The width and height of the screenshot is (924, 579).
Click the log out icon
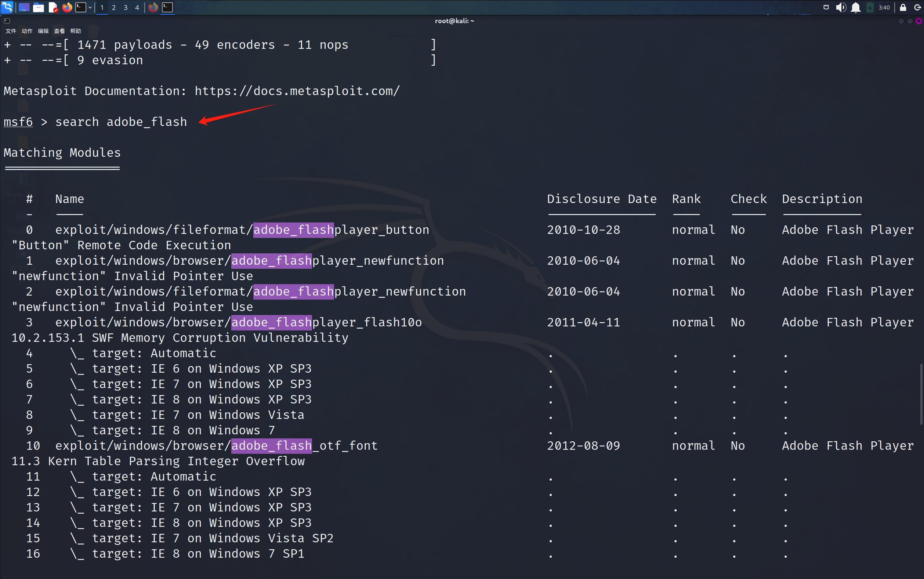tap(917, 7)
